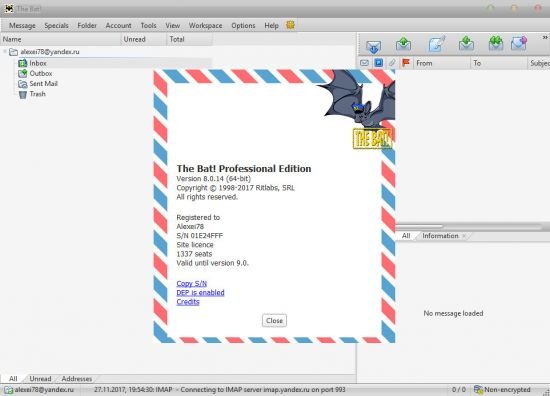550x396 pixels.
Task: Switch to the Unread folder tab
Action: (x=40, y=379)
